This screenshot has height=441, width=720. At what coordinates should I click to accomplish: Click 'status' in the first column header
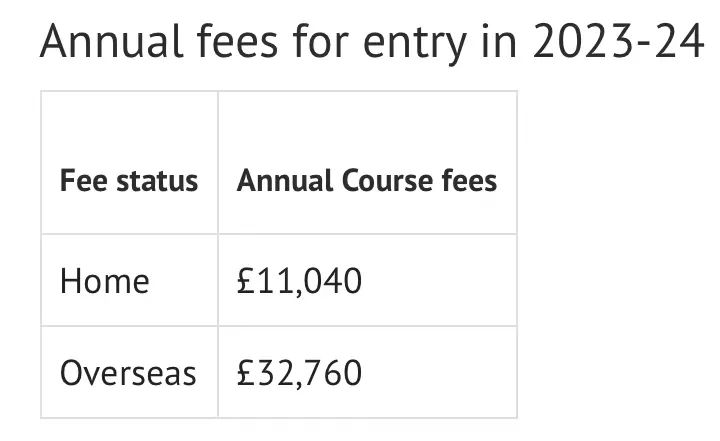(x=157, y=181)
